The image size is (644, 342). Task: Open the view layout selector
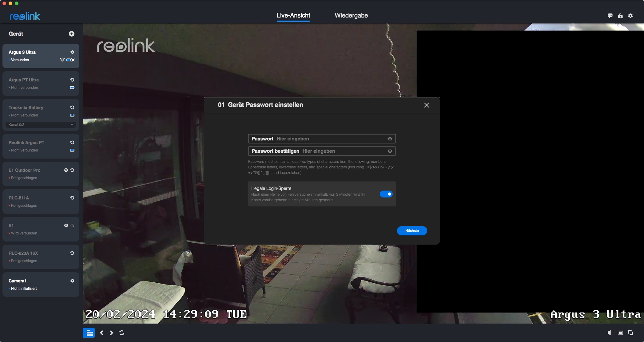(89, 333)
